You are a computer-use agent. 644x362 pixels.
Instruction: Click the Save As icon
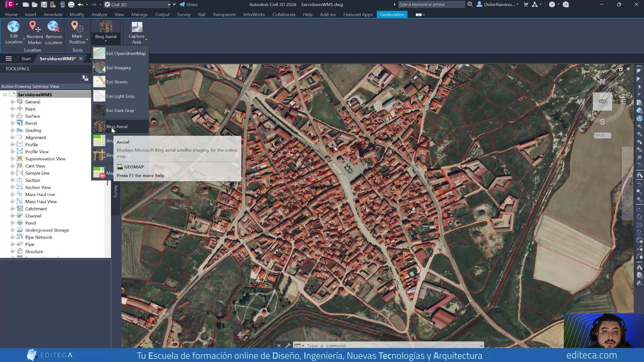(x=53, y=4)
